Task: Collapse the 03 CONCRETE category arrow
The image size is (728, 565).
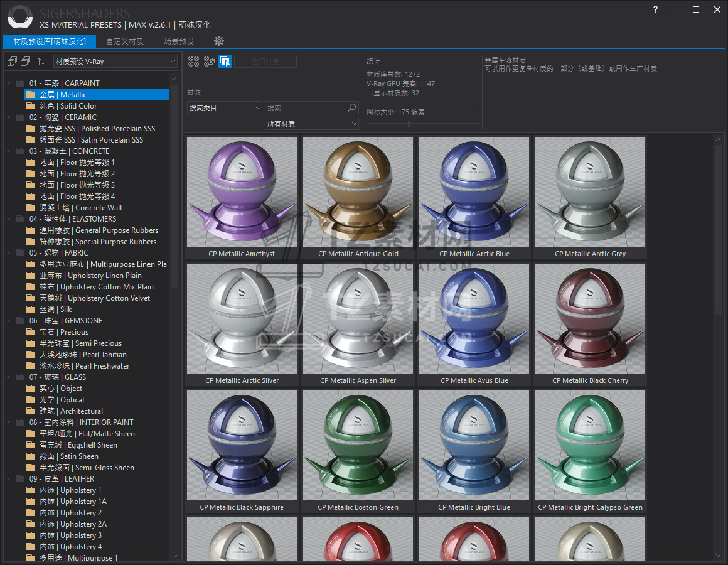Action: coord(8,151)
